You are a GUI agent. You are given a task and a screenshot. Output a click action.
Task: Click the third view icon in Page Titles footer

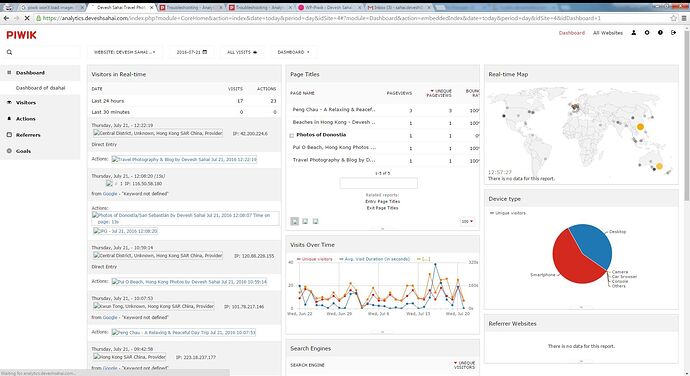(x=315, y=221)
